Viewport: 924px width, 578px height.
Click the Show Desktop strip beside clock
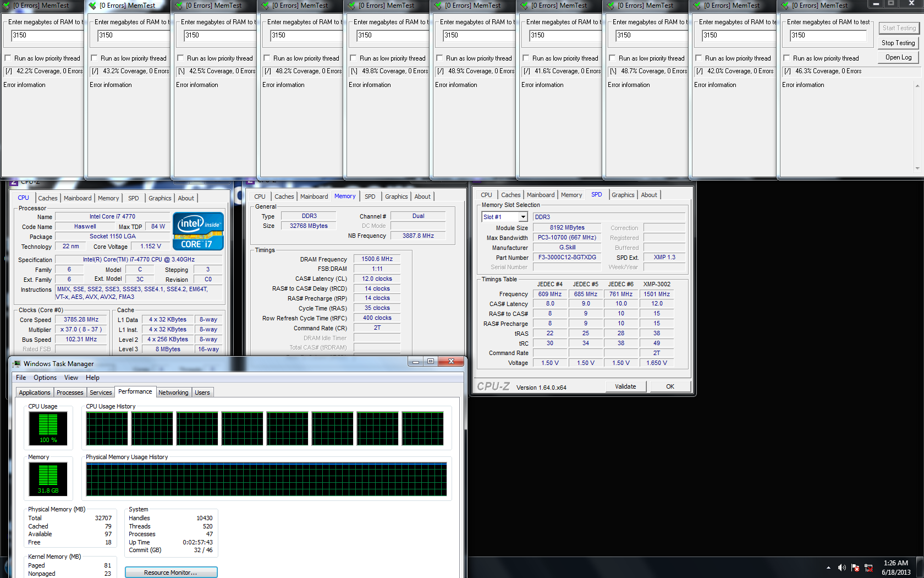[920, 568]
